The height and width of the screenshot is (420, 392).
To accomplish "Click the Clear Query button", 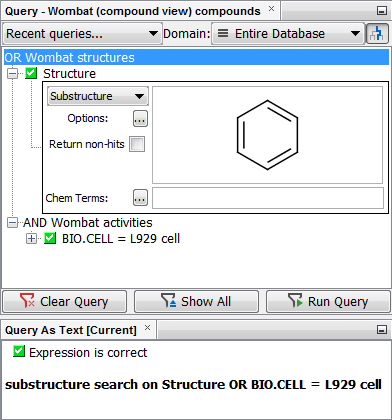I will (65, 302).
